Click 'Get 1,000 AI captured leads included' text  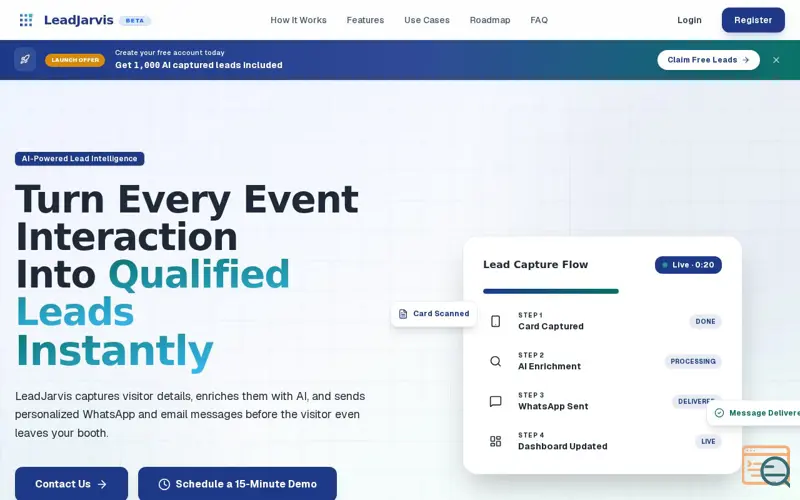pos(198,65)
